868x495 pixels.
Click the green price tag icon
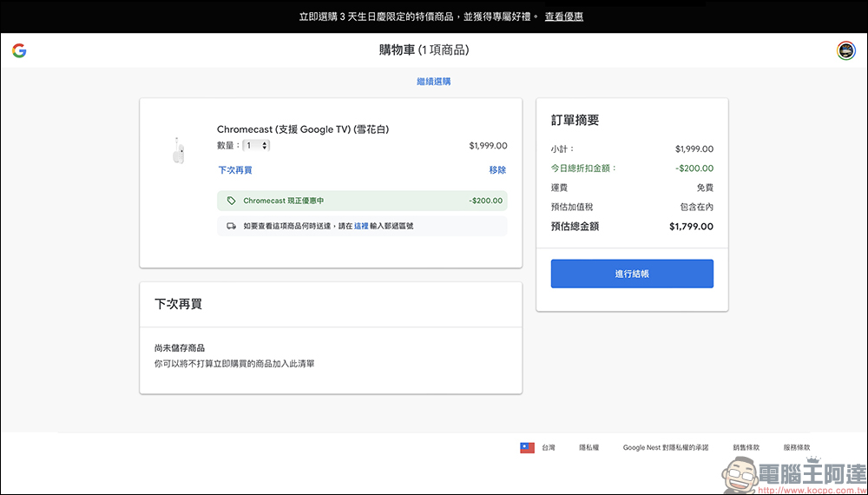pos(231,201)
